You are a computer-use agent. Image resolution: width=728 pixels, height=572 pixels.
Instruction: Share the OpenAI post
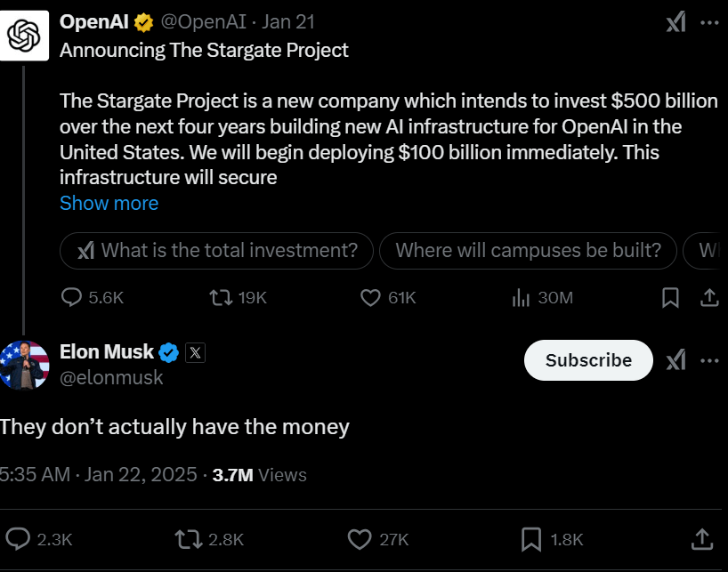[x=710, y=297]
